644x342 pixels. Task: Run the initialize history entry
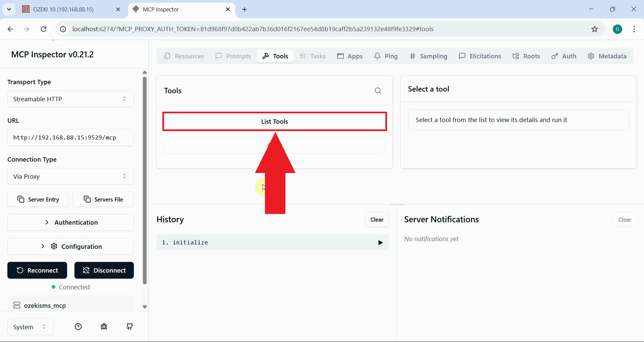pos(380,242)
